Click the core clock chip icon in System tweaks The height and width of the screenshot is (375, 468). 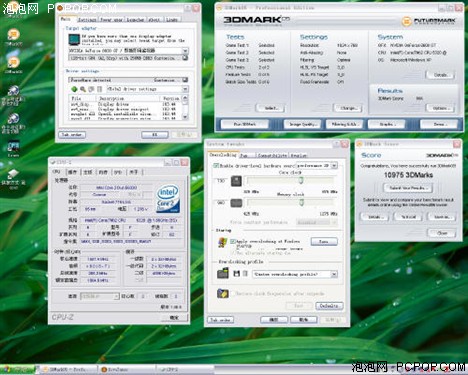(236, 181)
